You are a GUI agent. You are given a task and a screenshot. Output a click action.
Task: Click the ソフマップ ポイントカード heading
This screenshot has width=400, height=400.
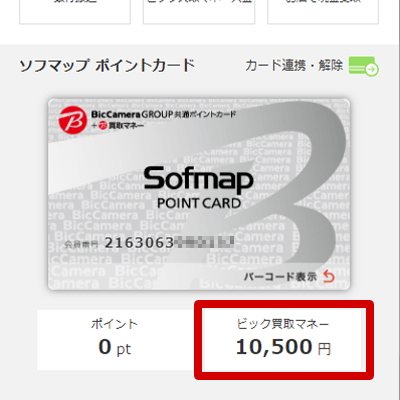[x=107, y=65]
